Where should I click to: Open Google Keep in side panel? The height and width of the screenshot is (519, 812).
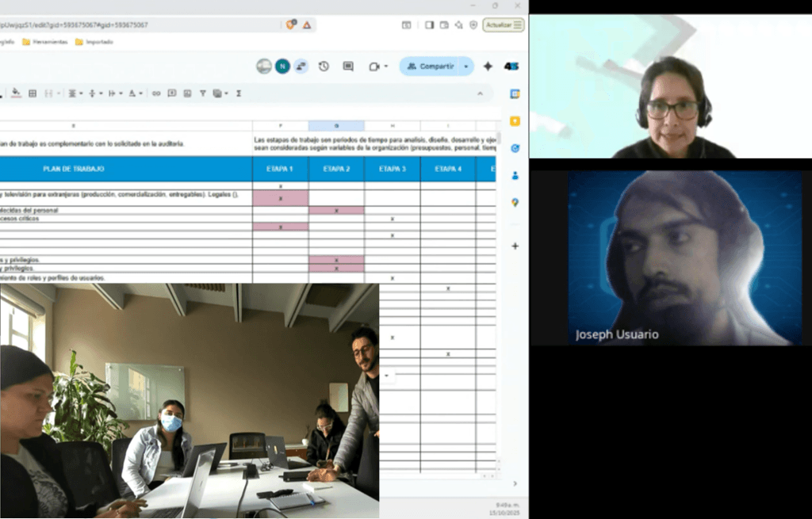(515, 121)
